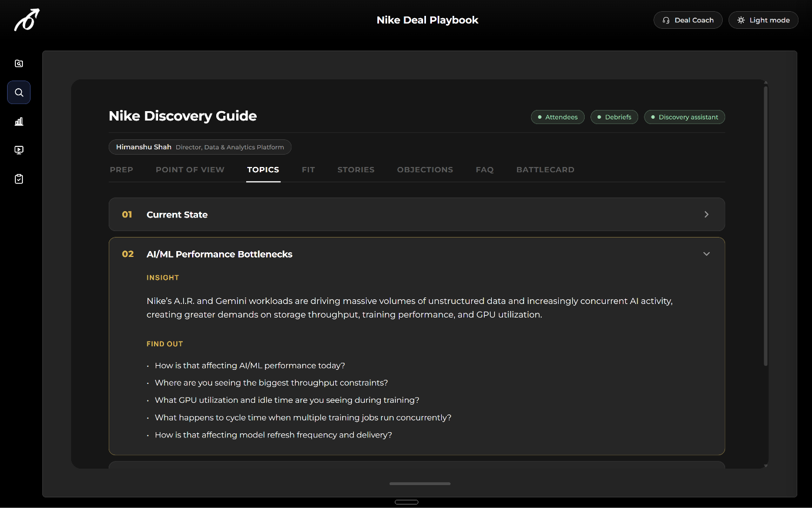The image size is (812, 508).
Task: Click the arrow logo in the header
Action: click(27, 20)
